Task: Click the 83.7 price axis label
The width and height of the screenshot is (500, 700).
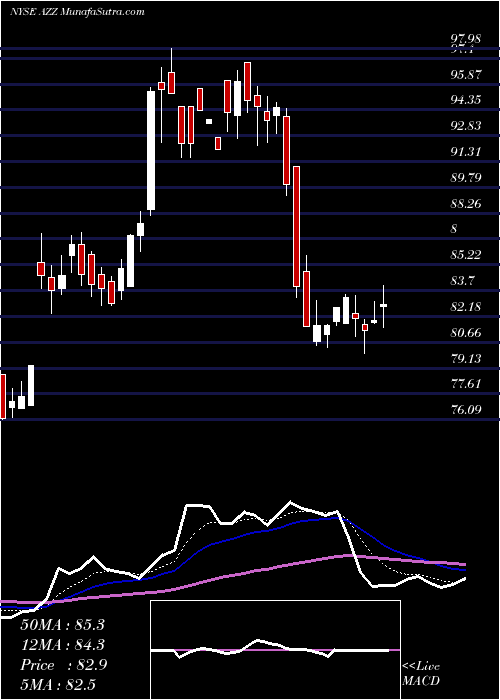Action: click(x=463, y=281)
